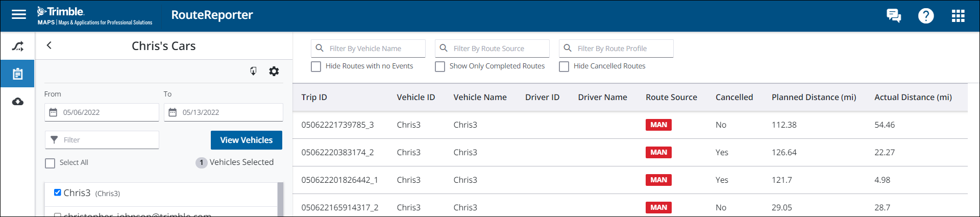The width and height of the screenshot is (980, 217).
Task: Open the chat messages icon
Action: point(893,16)
